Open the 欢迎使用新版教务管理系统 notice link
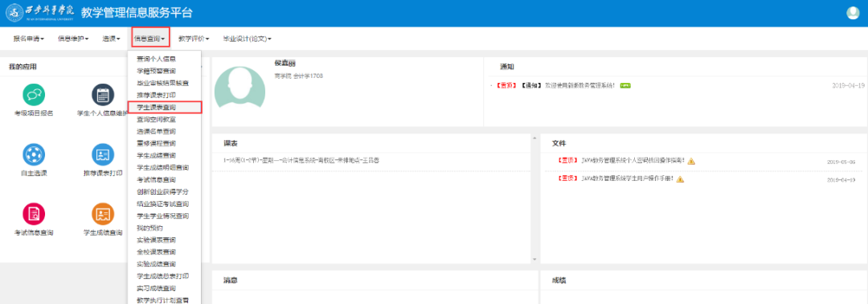The height and width of the screenshot is (304, 868). pyautogui.click(x=579, y=85)
